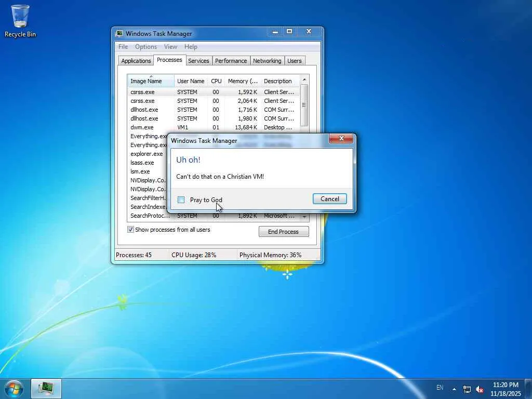Viewport: 532px width, 399px height.
Task: Select the explorer.exe process
Action: [148, 154]
